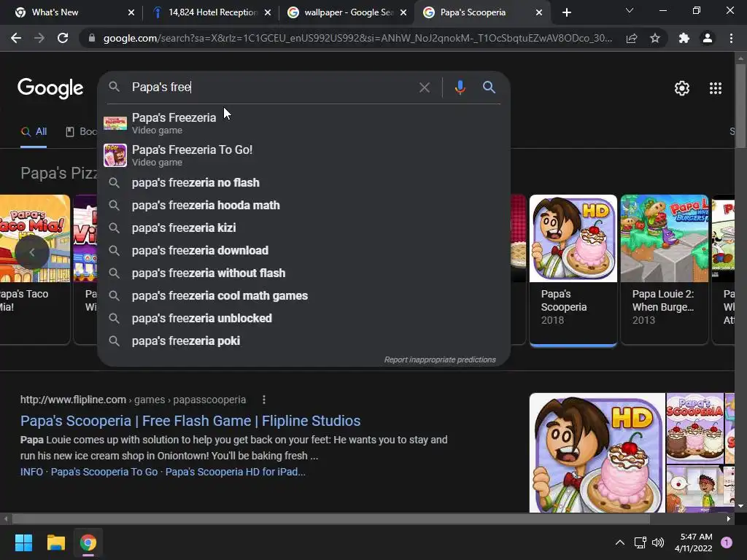747x560 pixels.
Task: Choose papa's freezeria no flash suggestion
Action: pos(304,183)
